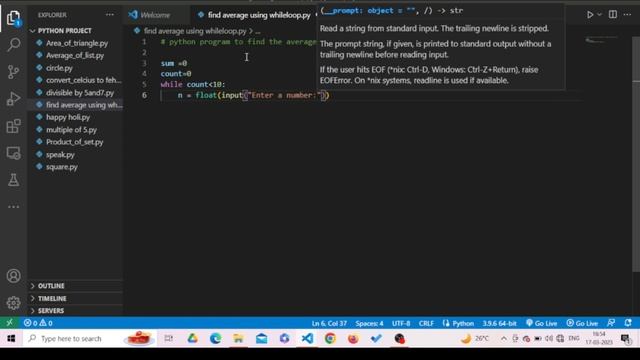Expand the OUTLINE section
The width and height of the screenshot is (640, 360).
(x=51, y=286)
